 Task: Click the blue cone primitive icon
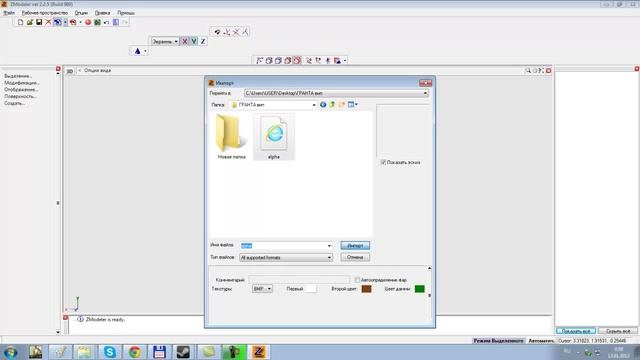[138, 51]
